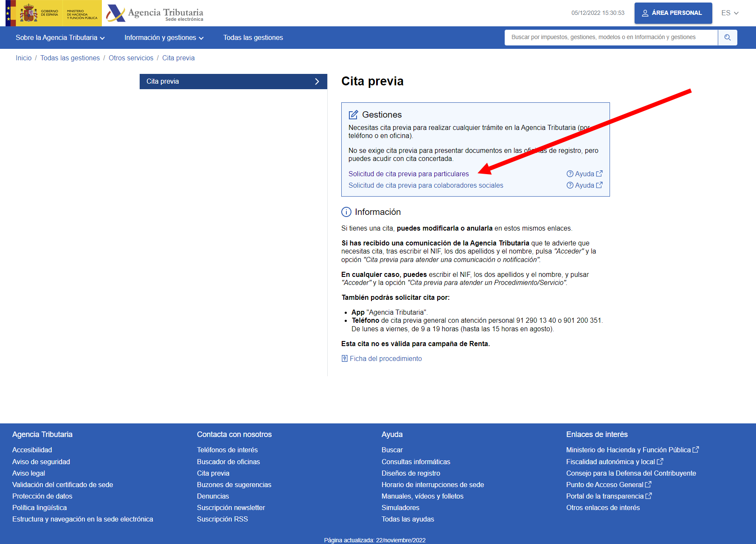Image resolution: width=756 pixels, height=544 pixels.
Task: Open Buscador de oficinas footer link
Action: click(x=228, y=462)
